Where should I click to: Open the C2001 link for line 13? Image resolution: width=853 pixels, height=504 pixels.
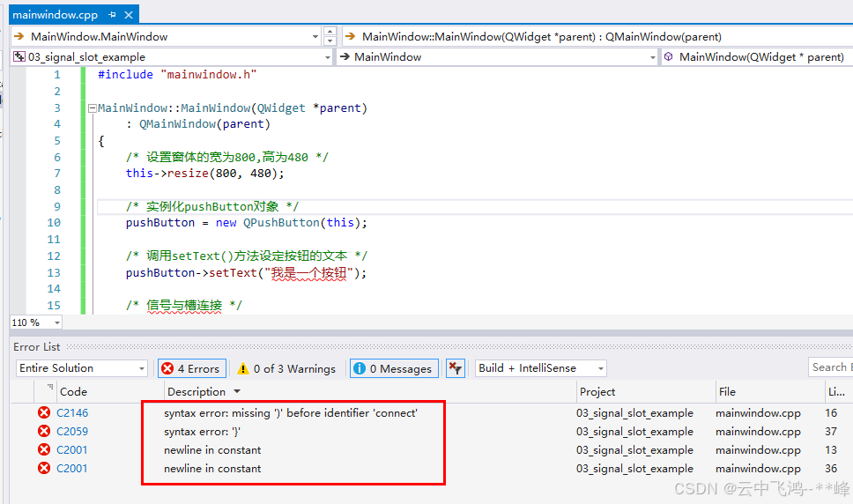(x=71, y=450)
